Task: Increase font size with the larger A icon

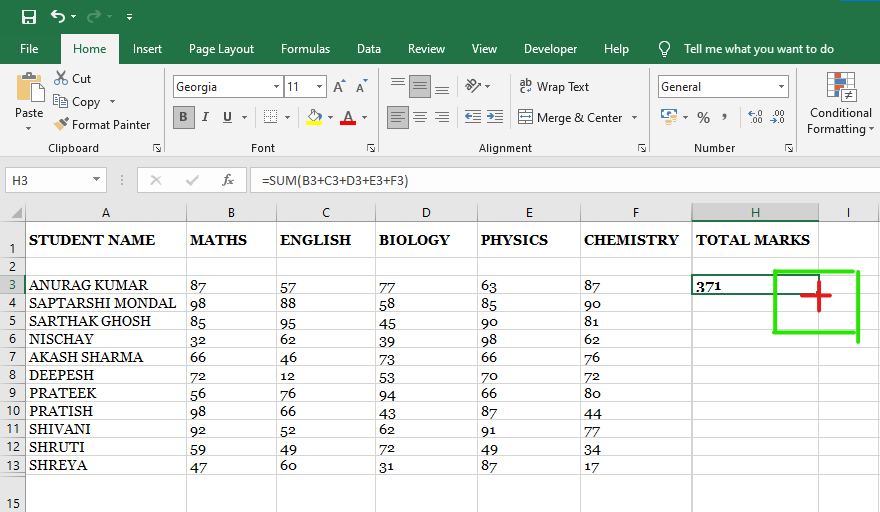Action: tap(340, 87)
